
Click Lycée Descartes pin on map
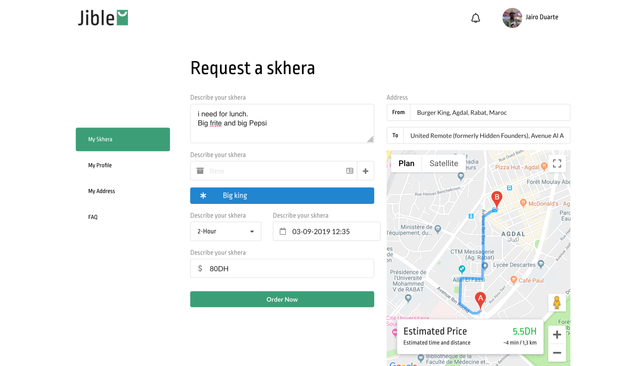(x=541, y=264)
